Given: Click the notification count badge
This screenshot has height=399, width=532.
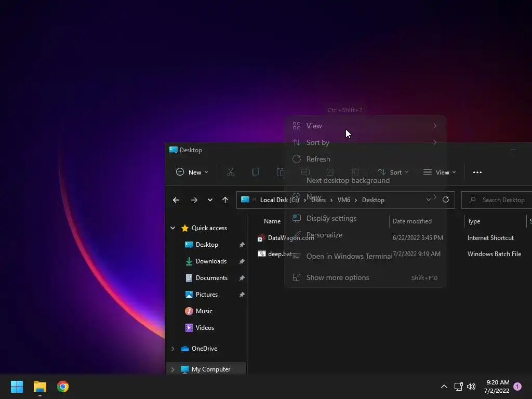Looking at the screenshot, I should coord(517,387).
